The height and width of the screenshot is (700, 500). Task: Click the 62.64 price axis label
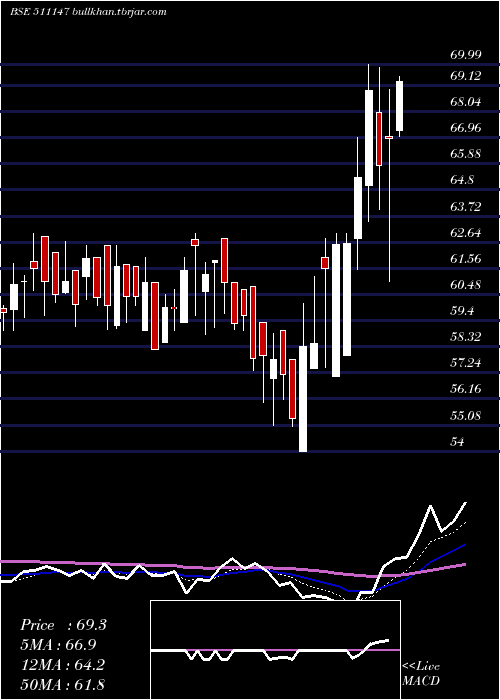(x=466, y=233)
